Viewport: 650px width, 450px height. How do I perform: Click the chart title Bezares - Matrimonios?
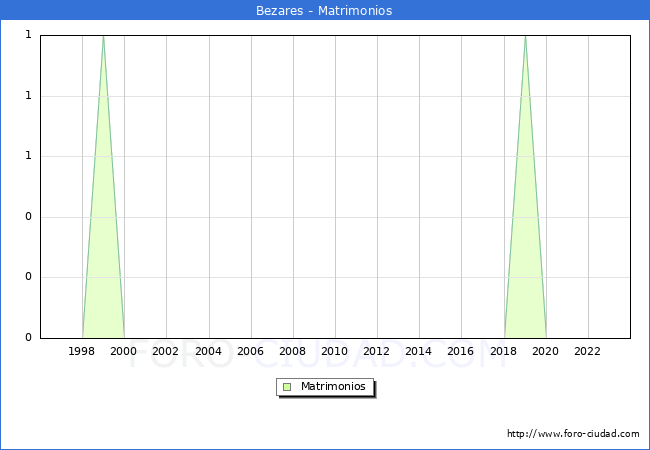[325, 11]
